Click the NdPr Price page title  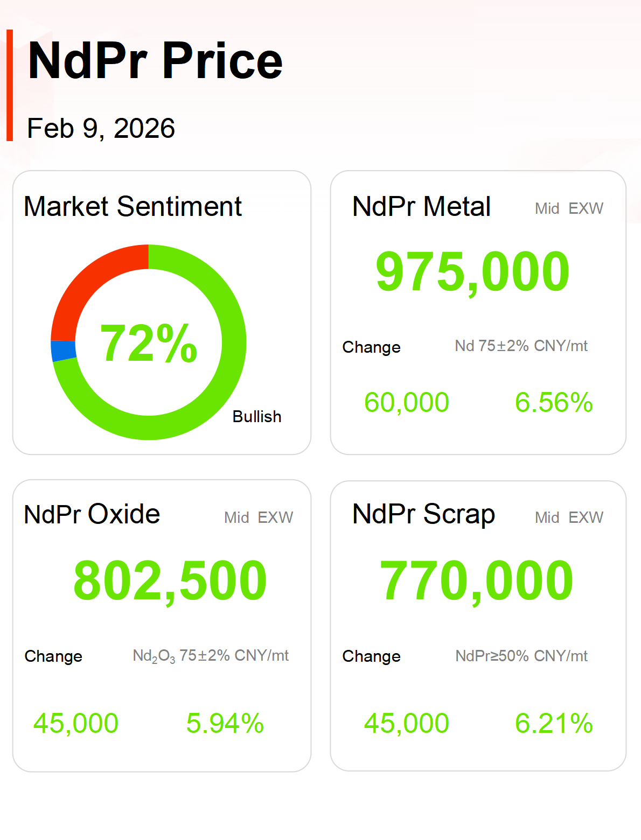155,61
